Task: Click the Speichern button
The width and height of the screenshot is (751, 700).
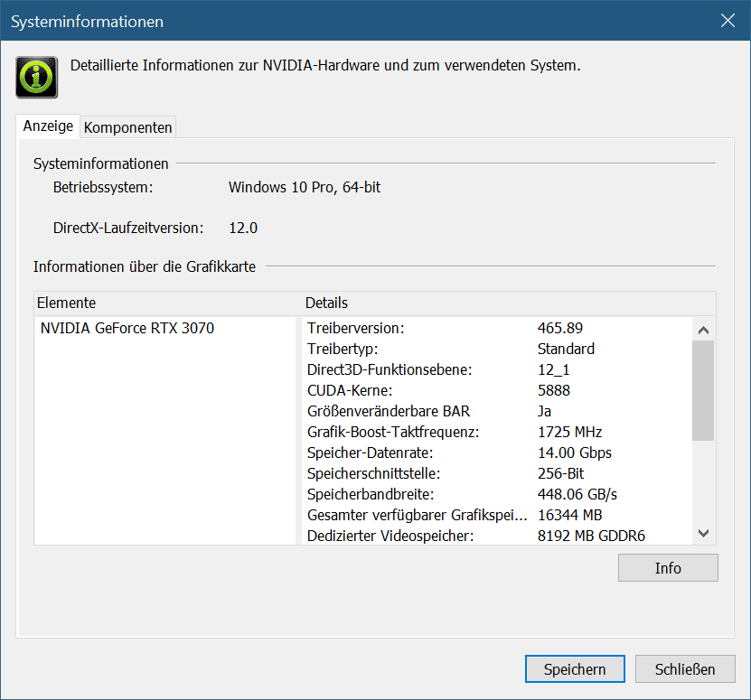Action: pos(575,669)
